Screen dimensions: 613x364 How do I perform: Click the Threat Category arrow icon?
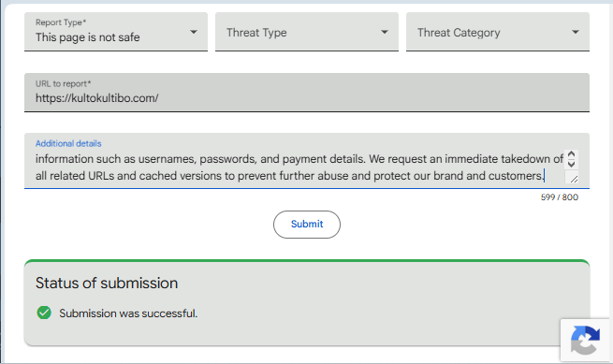coord(575,32)
